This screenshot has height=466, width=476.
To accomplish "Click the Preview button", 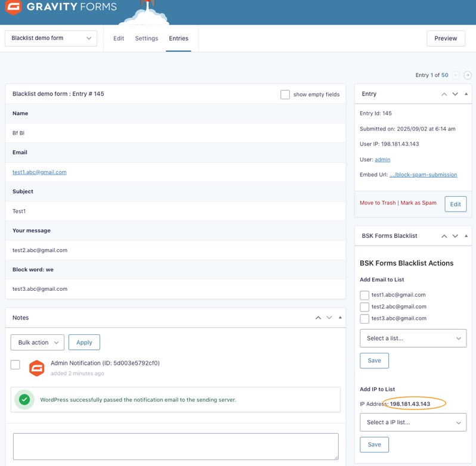I will (446, 38).
